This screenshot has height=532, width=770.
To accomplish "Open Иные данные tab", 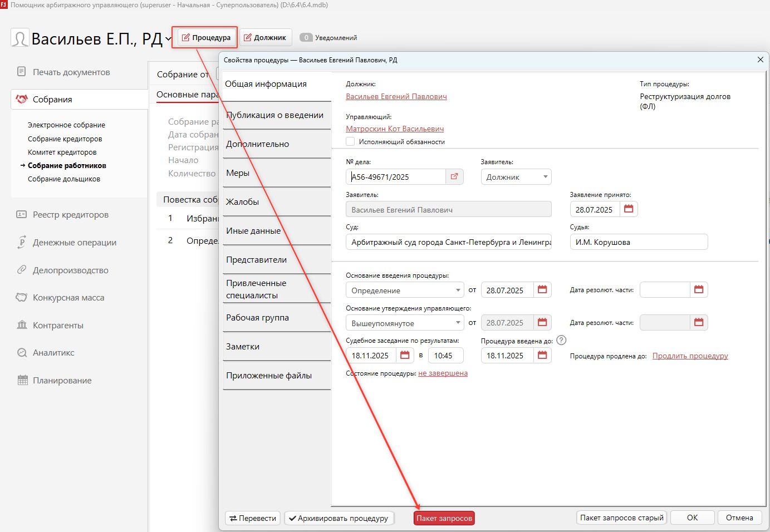I will [277, 231].
